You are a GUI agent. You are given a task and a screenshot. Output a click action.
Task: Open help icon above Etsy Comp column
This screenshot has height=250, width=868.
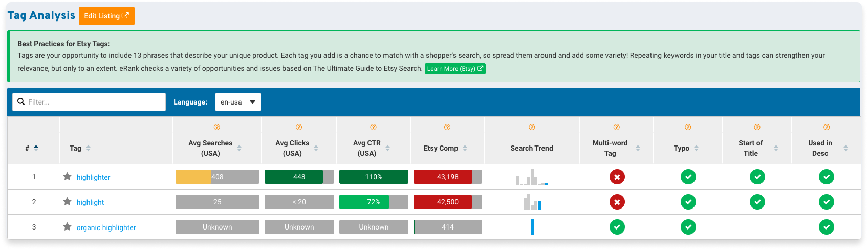point(447,127)
